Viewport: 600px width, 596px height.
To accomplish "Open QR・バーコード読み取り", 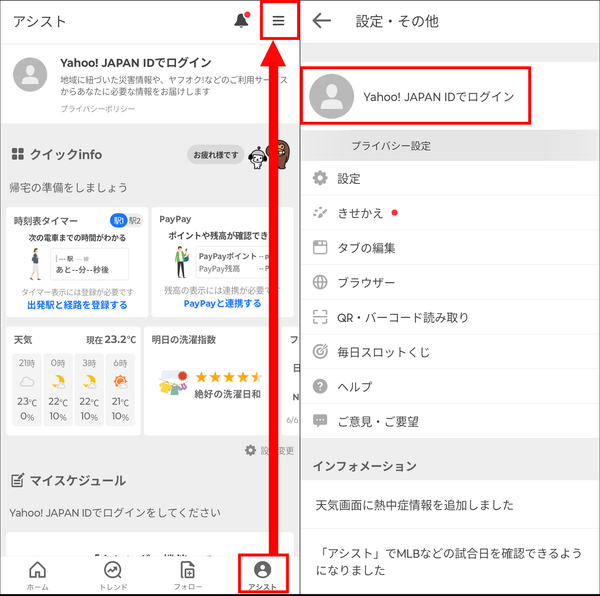I will [x=450, y=317].
